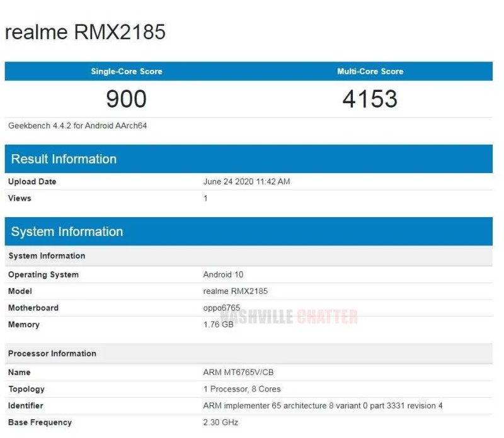
Task: Select the motherboard value 'oppo6765'
Action: point(222,308)
